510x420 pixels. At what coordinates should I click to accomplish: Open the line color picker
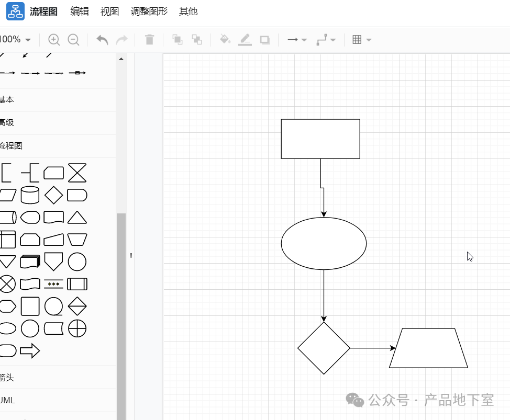pyautogui.click(x=245, y=40)
